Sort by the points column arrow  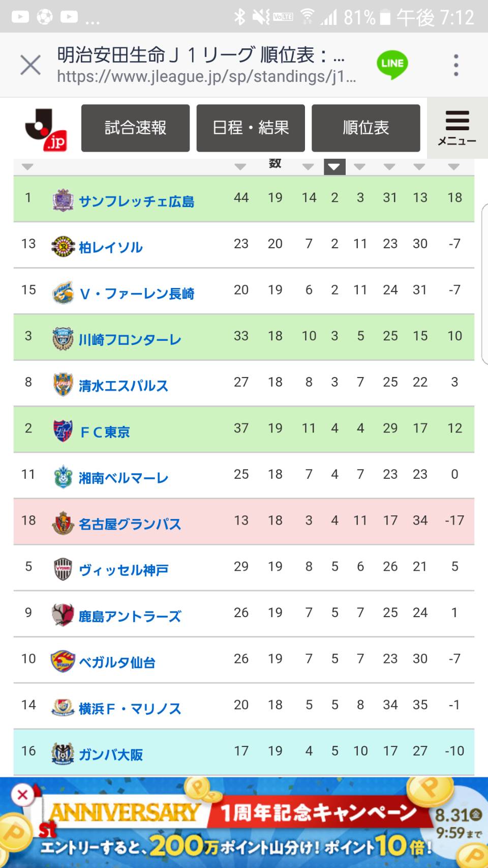pos(240,167)
